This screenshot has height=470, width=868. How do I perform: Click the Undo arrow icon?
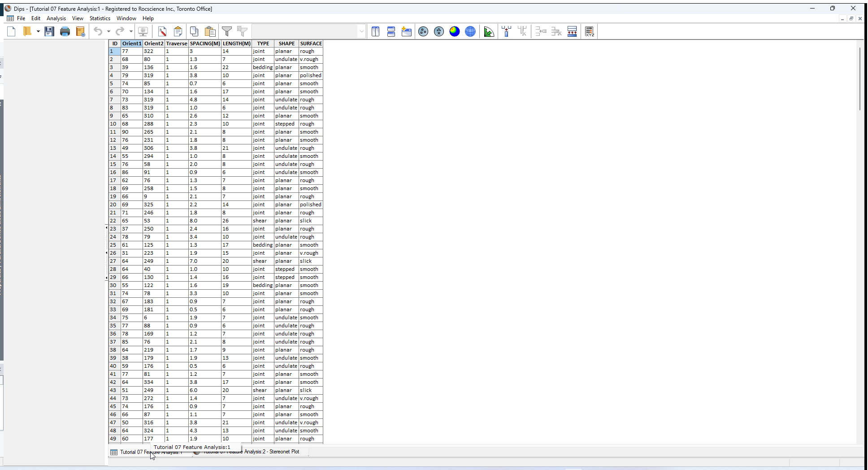click(x=99, y=31)
